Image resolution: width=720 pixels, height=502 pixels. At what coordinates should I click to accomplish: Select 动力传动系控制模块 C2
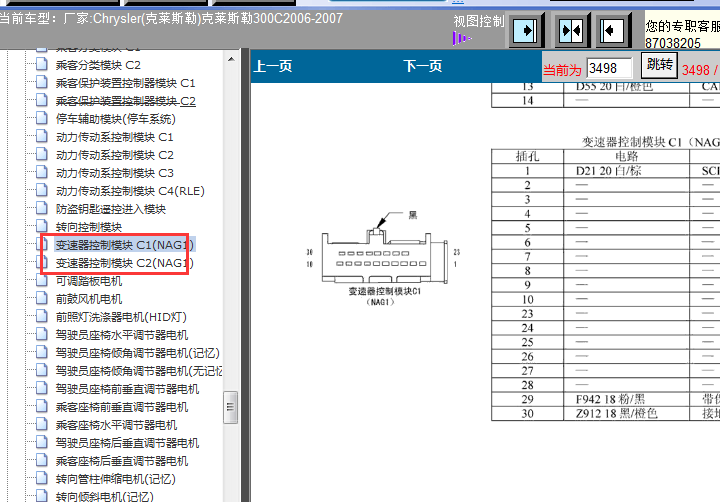coord(114,155)
